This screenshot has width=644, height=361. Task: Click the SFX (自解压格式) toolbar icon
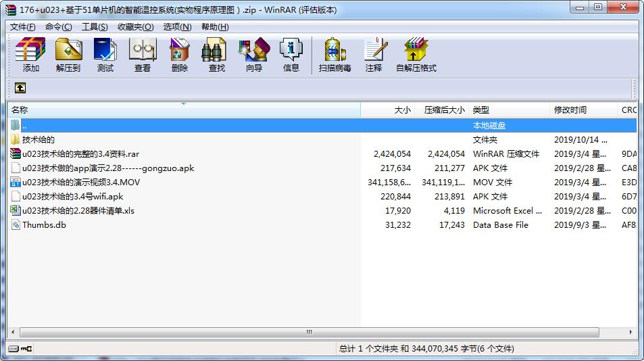click(x=416, y=55)
